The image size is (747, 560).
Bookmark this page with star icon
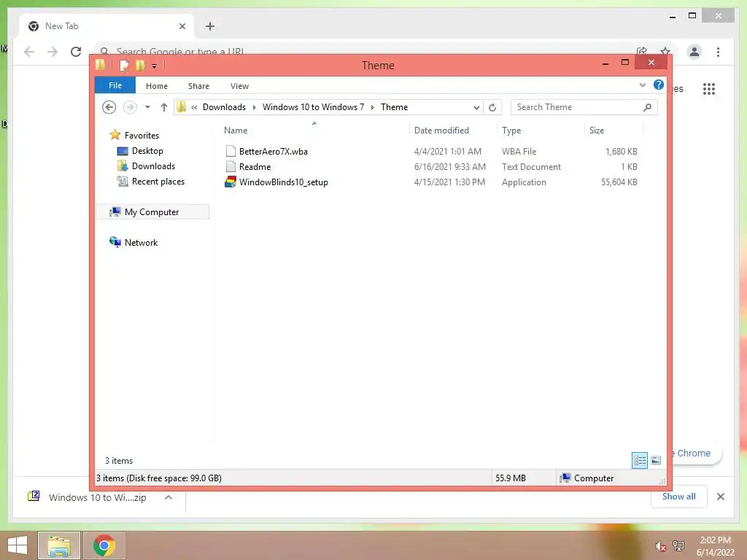point(665,52)
